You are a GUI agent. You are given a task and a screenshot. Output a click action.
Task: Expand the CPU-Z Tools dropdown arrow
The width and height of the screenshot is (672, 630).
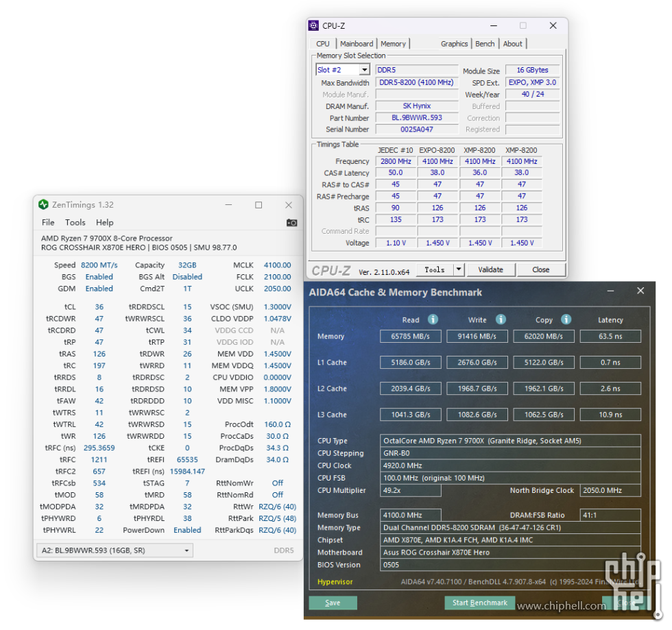(458, 269)
